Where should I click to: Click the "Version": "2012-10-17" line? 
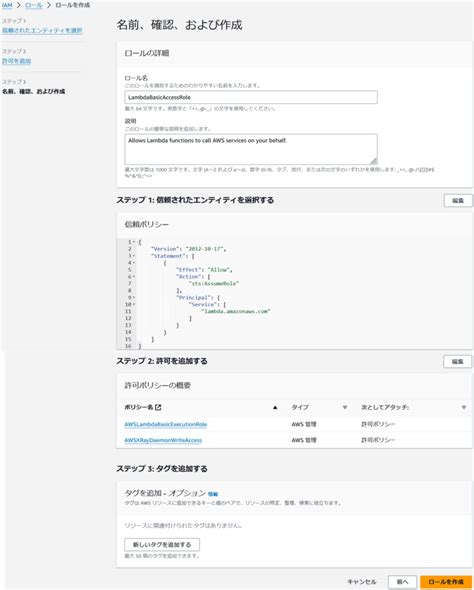188,249
